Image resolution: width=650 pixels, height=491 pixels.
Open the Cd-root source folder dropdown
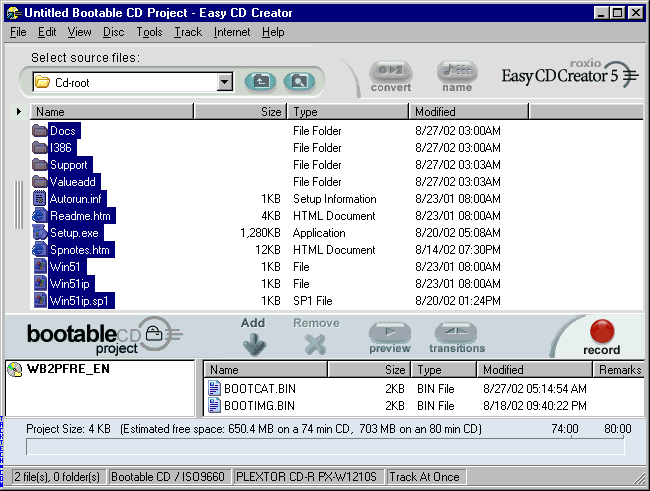tap(224, 82)
